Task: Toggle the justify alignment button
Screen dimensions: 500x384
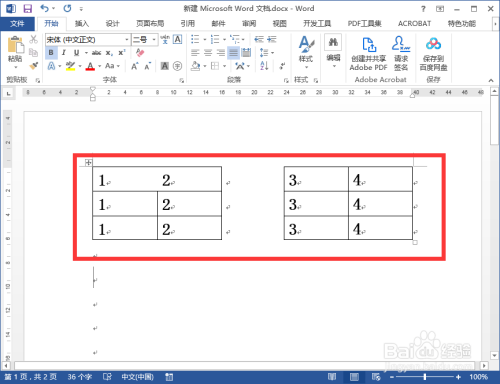Action: point(233,53)
